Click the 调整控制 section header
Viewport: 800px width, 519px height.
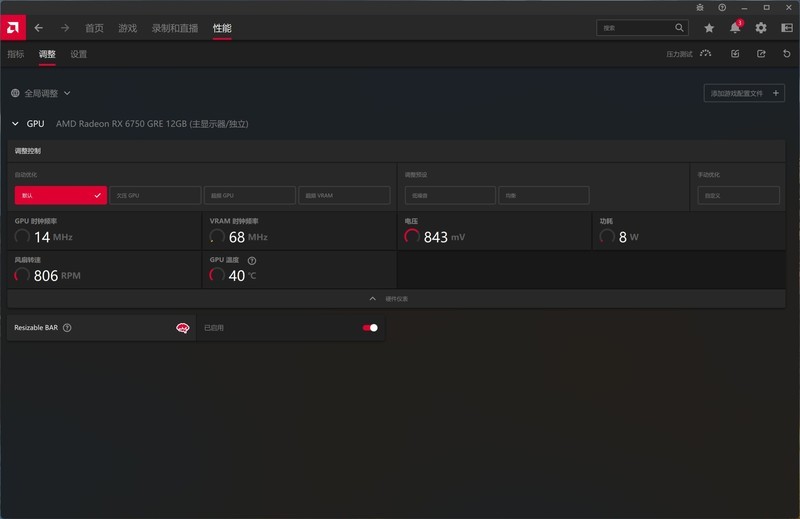396,151
